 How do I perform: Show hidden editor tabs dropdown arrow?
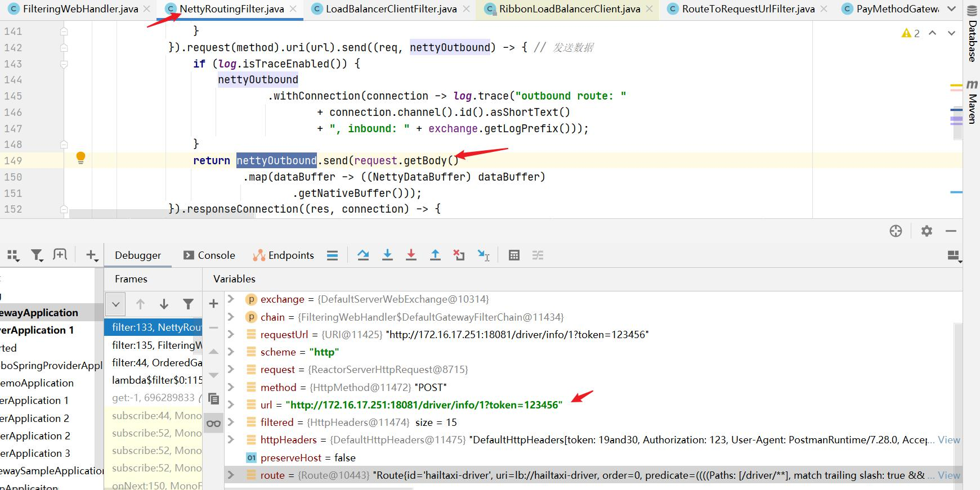[x=951, y=9]
